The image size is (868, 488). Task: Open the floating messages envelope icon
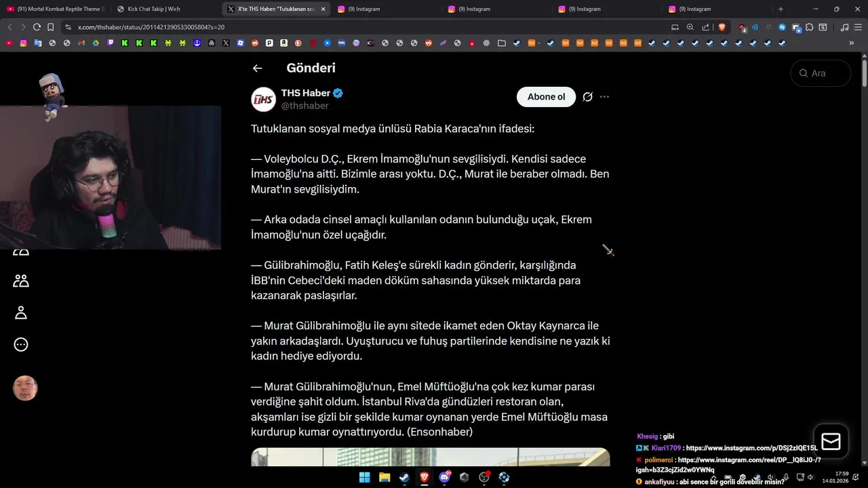pos(831,442)
